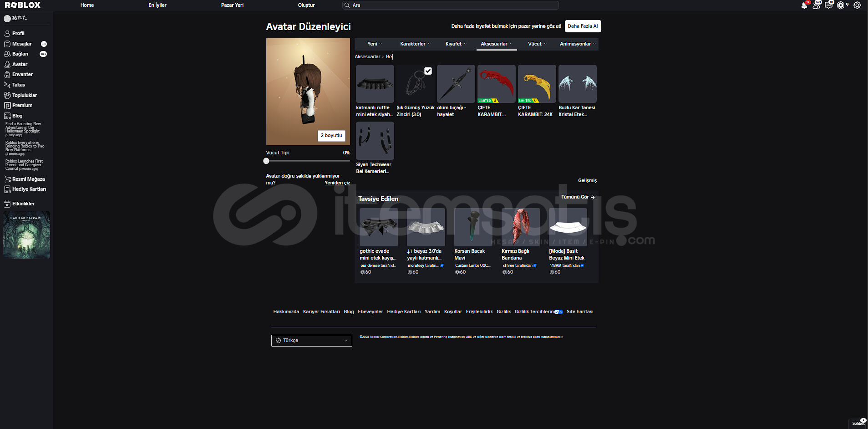Click the search magnifier icon
This screenshot has width=868, height=429.
[347, 5]
